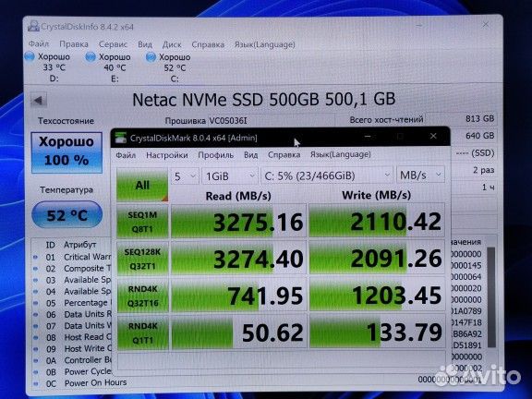532x399 pixels.
Task: Click the 640 GB host writes field
Action: pos(474,136)
